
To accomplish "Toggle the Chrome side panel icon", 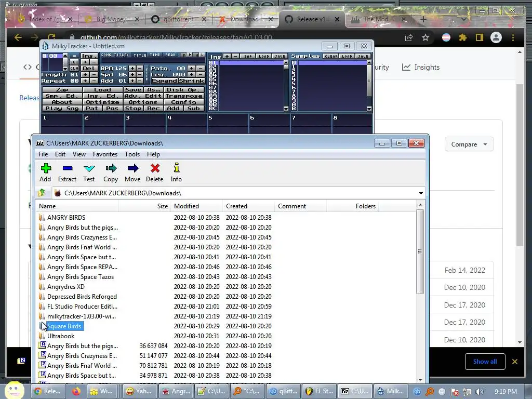I will [x=480, y=37].
